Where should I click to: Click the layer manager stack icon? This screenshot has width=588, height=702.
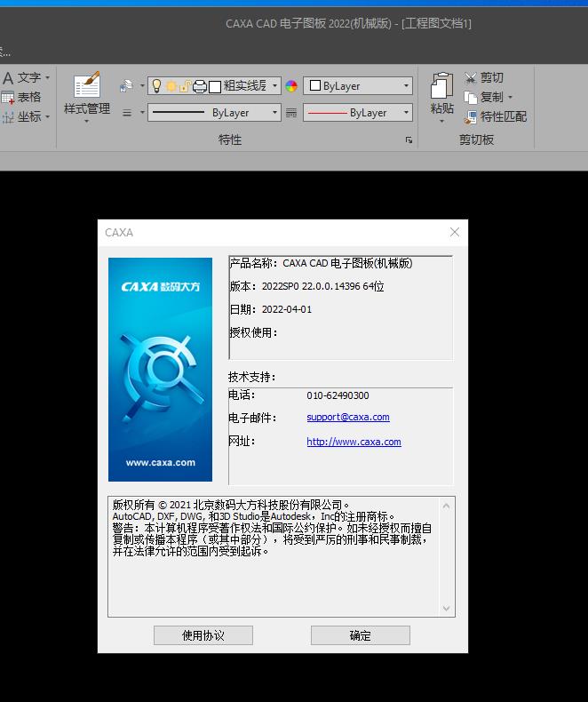pos(127,85)
